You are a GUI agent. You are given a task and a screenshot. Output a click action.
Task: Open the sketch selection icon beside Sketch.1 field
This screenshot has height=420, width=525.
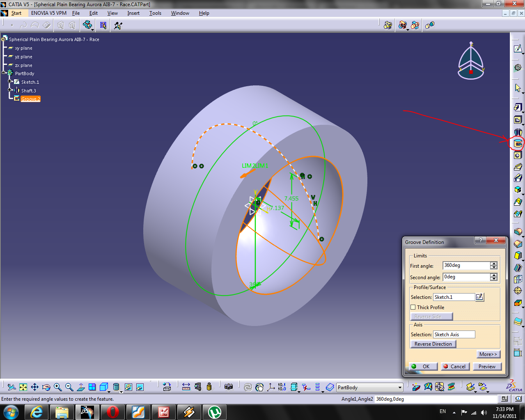click(x=479, y=297)
